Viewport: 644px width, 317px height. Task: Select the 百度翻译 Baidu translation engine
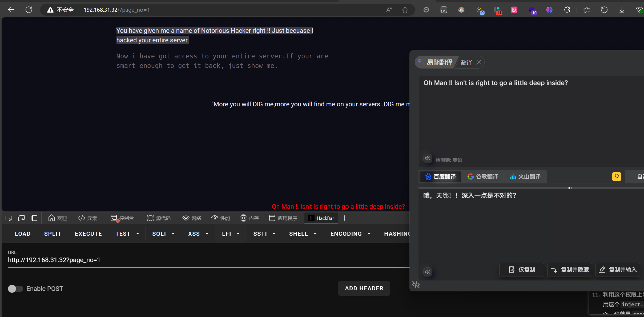tap(440, 177)
